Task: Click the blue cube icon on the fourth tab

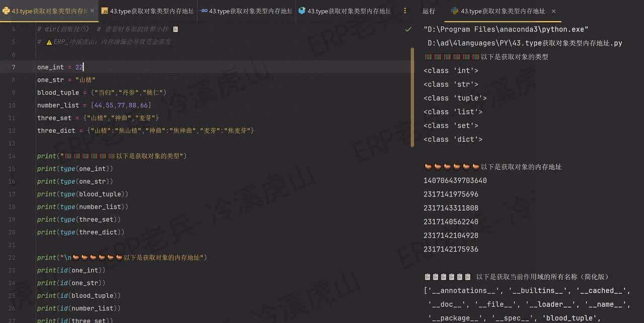Action: tap(301, 10)
